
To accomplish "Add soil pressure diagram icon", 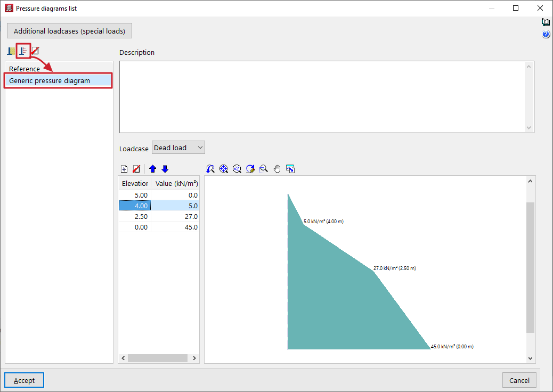I will [11, 51].
